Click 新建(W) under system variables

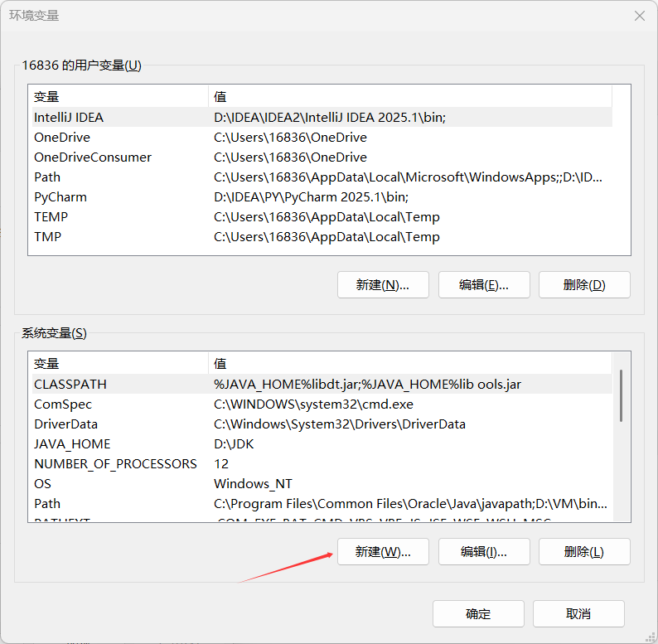(383, 551)
